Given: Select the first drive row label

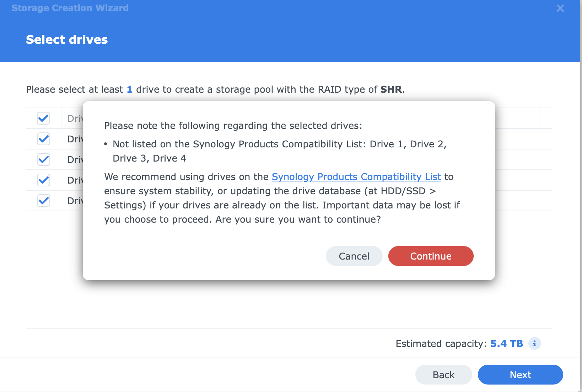Looking at the screenshot, I should click(75, 139).
